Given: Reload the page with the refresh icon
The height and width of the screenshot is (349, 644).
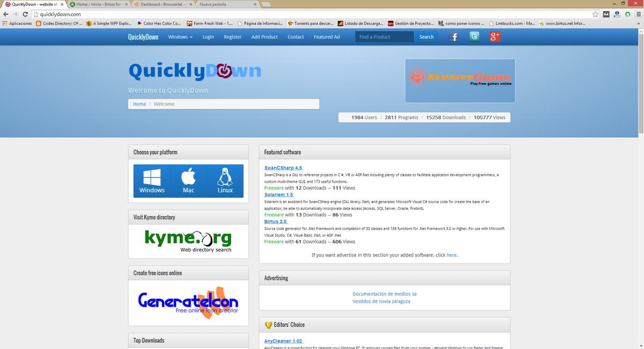Looking at the screenshot, I should tap(25, 14).
